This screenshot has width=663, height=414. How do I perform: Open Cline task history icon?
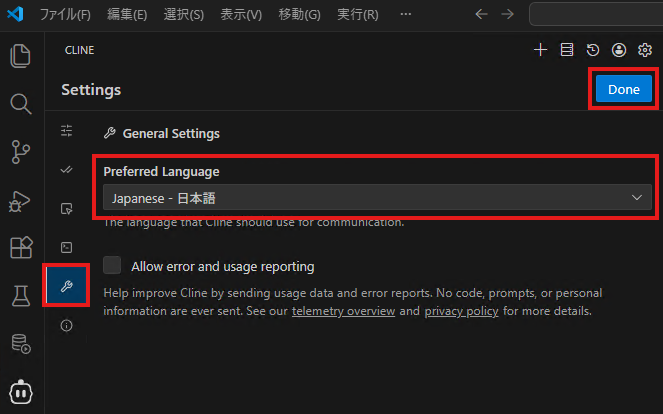(593, 50)
